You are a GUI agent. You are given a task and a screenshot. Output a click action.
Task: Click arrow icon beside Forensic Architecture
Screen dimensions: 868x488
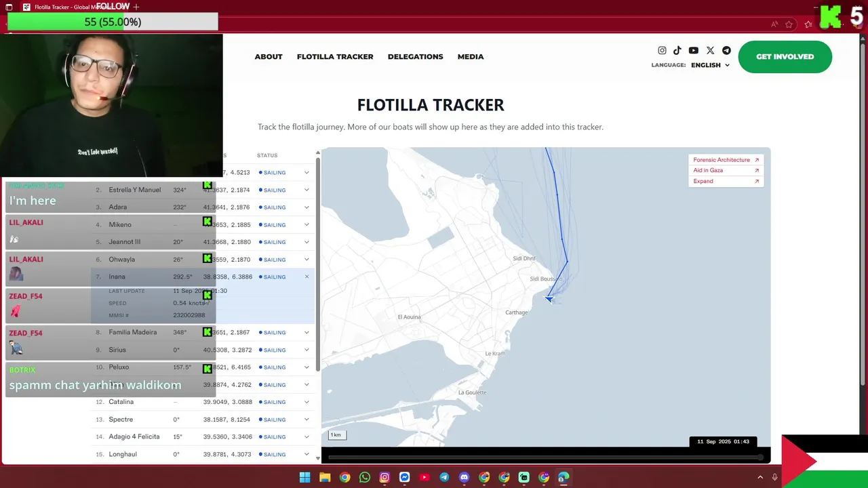[x=757, y=160]
